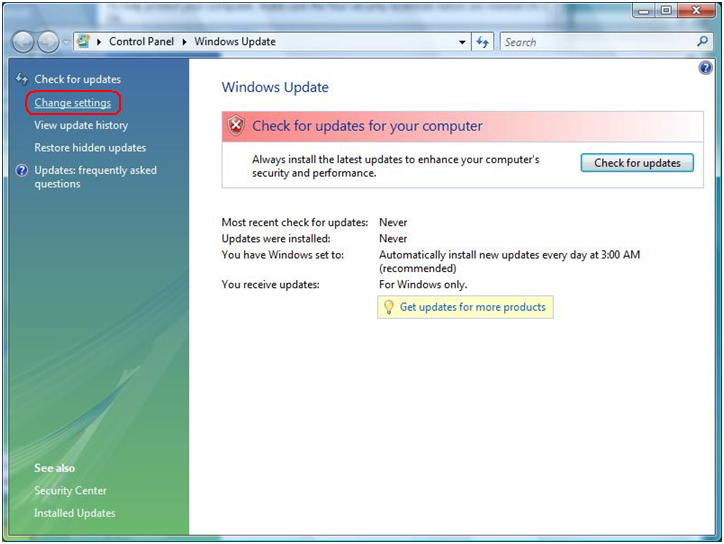This screenshot has width=724, height=544.
Task: Select the Control Panel breadcrumb
Action: click(x=141, y=42)
